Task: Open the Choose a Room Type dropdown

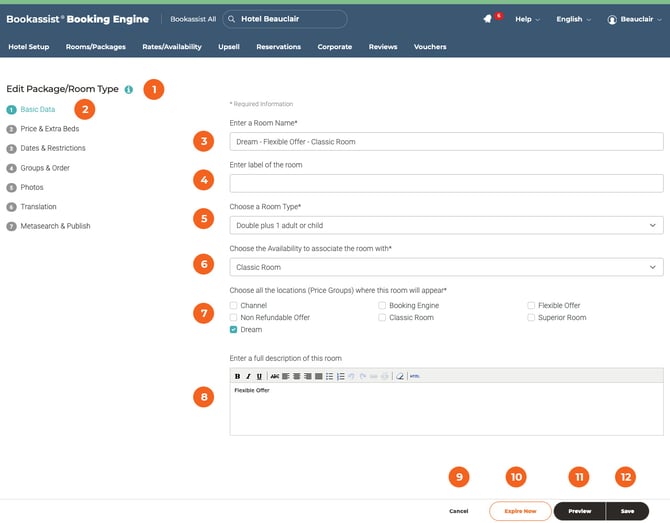Action: (446, 225)
